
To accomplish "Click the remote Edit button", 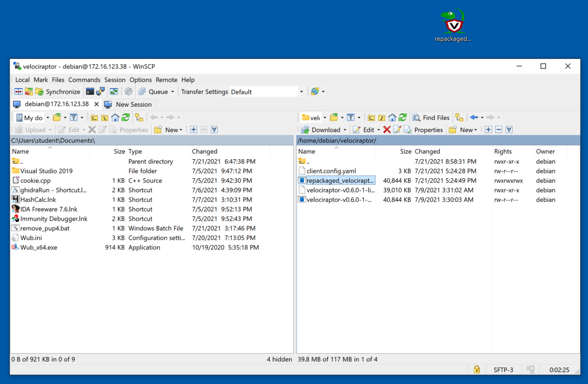I will [x=364, y=130].
